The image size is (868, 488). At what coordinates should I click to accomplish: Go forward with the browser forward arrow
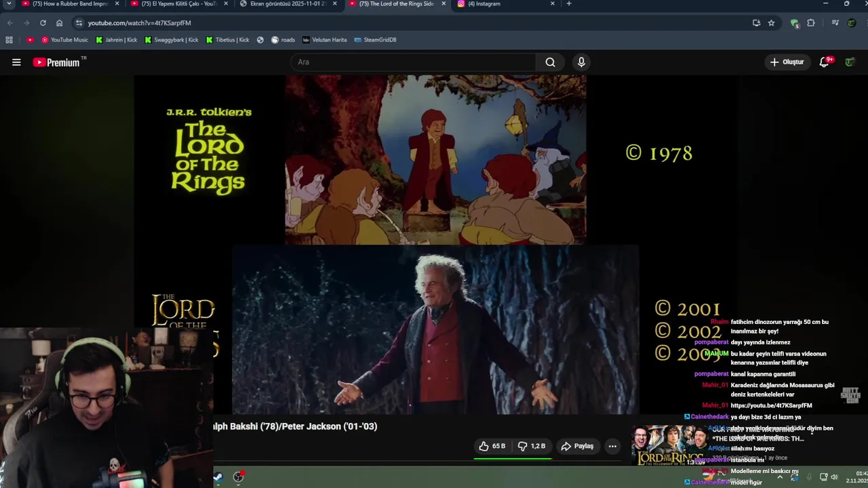coord(26,22)
